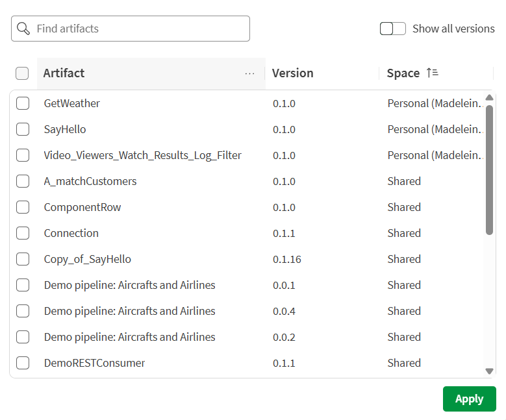Image resolution: width=506 pixels, height=420 pixels.
Task: Select the Copy_of_SayHello checkbox
Action: point(23,259)
